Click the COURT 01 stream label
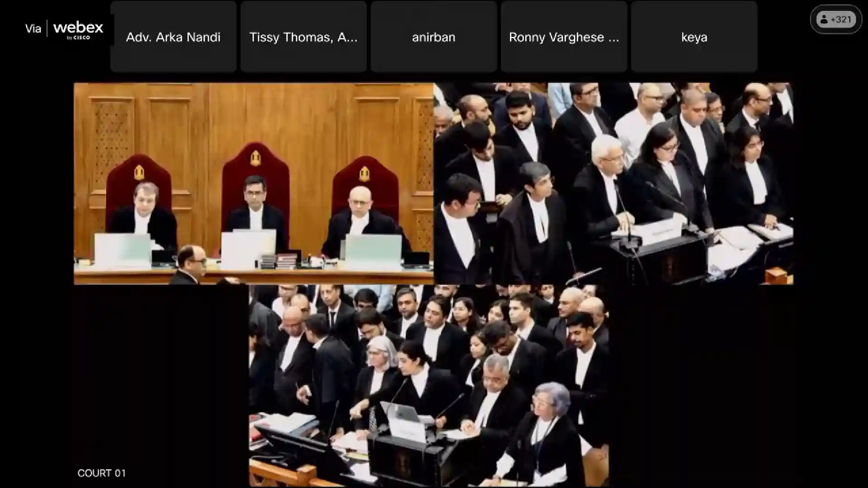This screenshot has height=488, width=868. pyautogui.click(x=102, y=473)
